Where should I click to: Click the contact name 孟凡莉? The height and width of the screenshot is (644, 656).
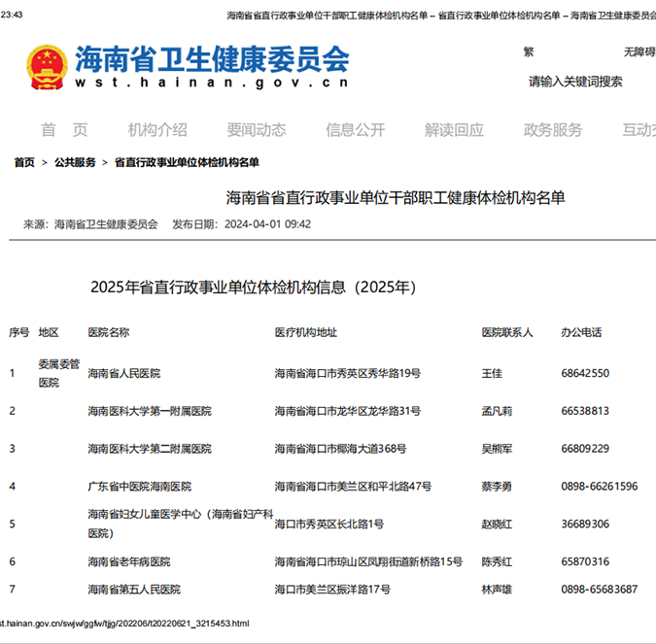pyautogui.click(x=497, y=411)
